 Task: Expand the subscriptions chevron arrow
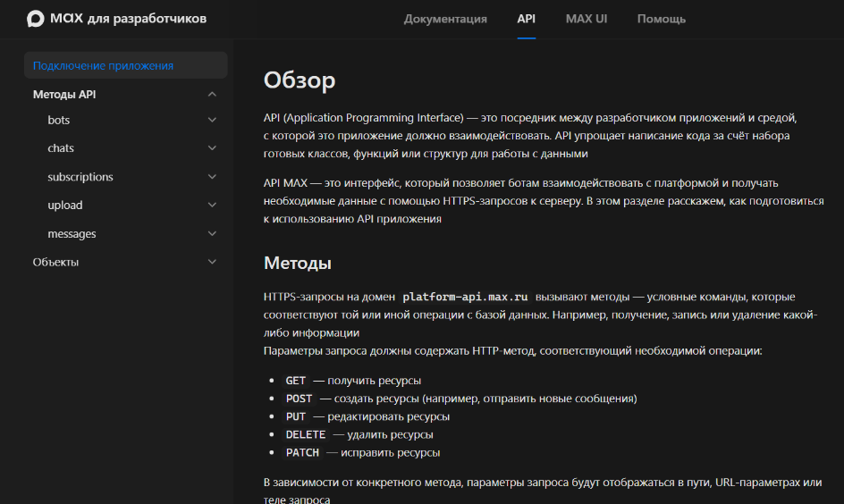212,177
